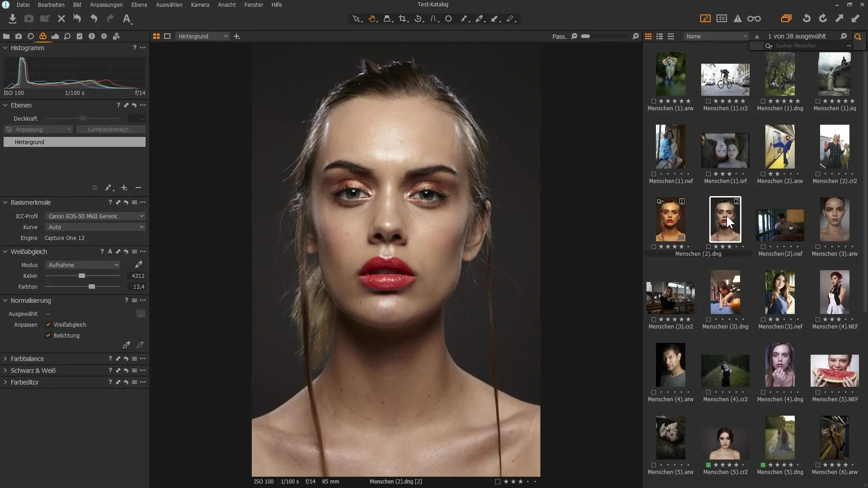The width and height of the screenshot is (868, 488).
Task: Toggle Weißabgleich checkbox under Anpassen
Action: pyautogui.click(x=48, y=324)
